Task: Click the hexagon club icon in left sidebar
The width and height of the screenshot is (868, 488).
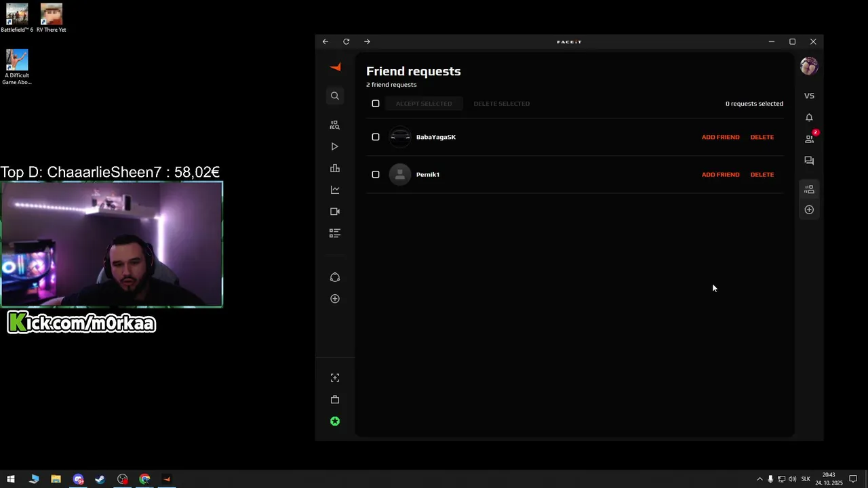Action: tap(335, 277)
